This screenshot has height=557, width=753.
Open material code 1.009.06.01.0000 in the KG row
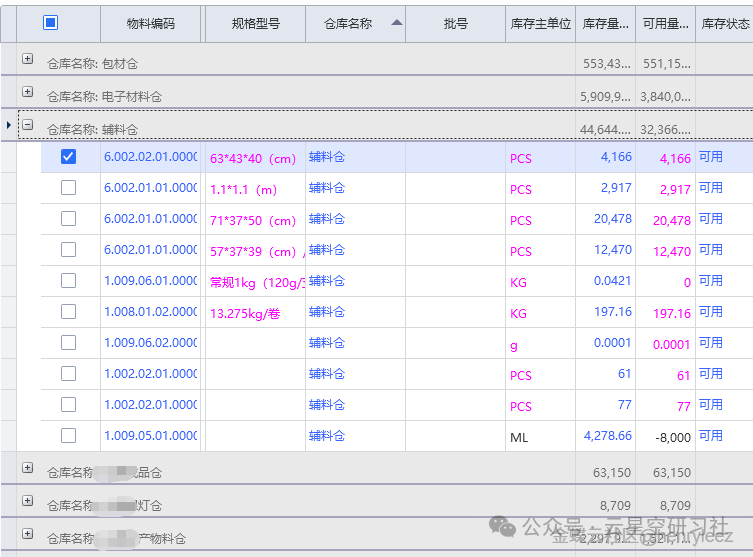151,281
